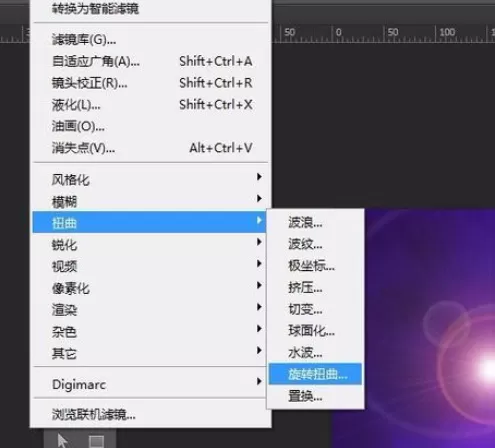Select 消失点(V)... vanishing point

151,148
